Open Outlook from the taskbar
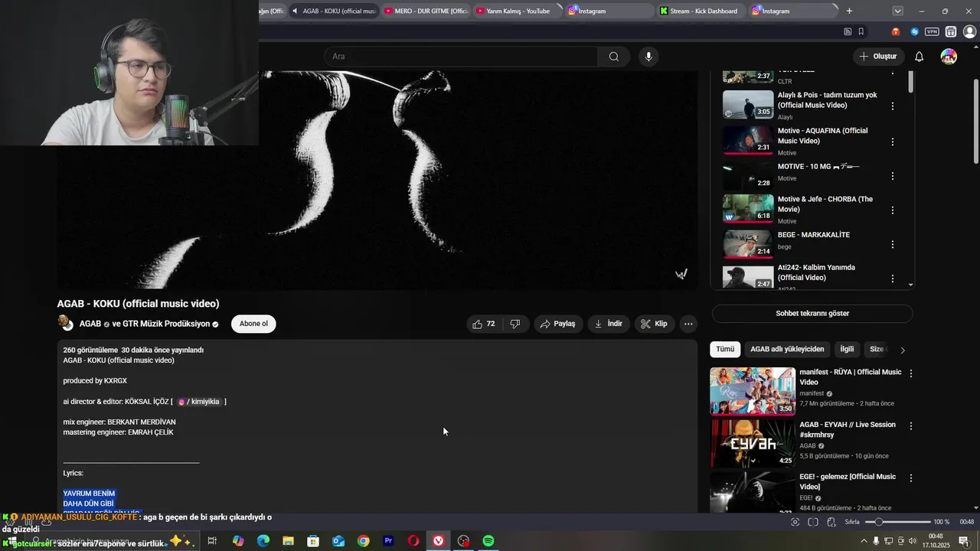This screenshot has height=551, width=980. pos(338,541)
